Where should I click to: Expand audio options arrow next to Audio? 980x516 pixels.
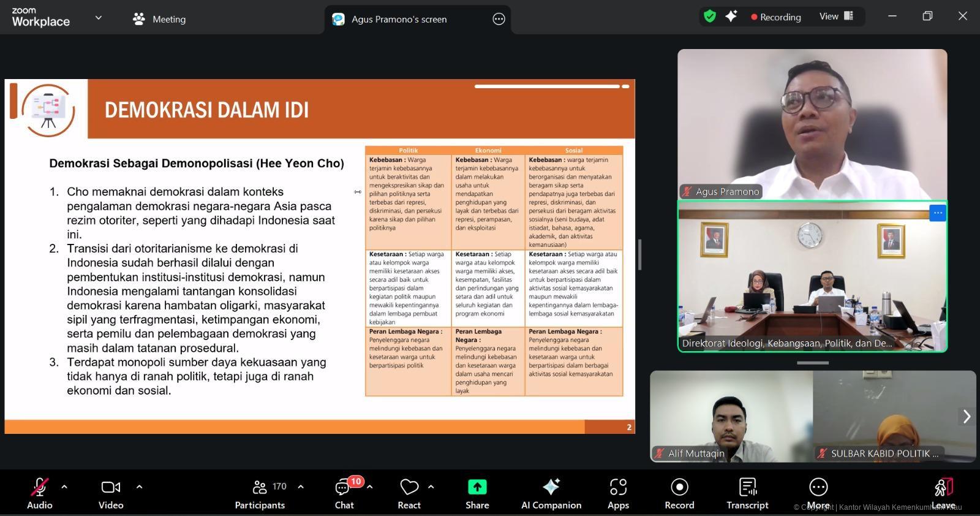click(x=64, y=487)
